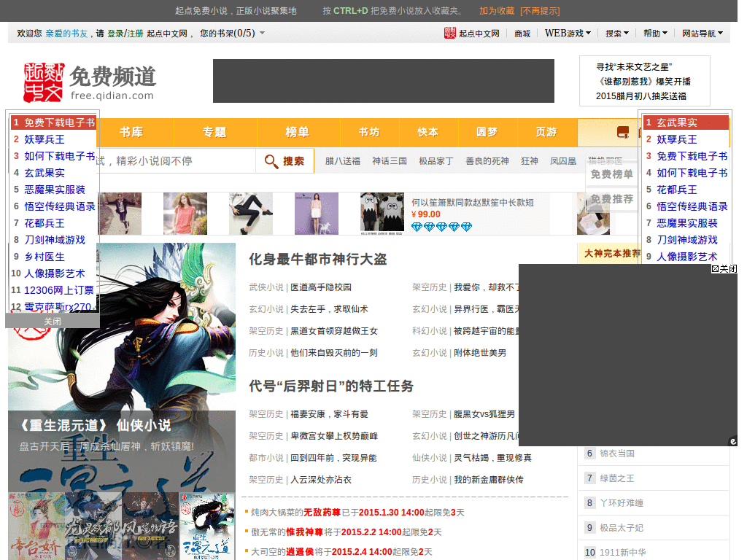Click the blue diamond rating icons
The image size is (747, 560).
pyautogui.click(x=441, y=227)
